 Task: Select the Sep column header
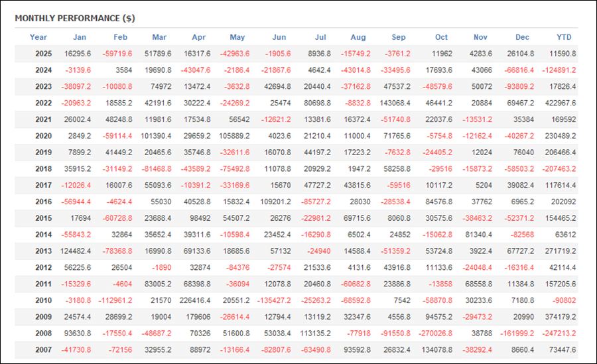pyautogui.click(x=399, y=37)
